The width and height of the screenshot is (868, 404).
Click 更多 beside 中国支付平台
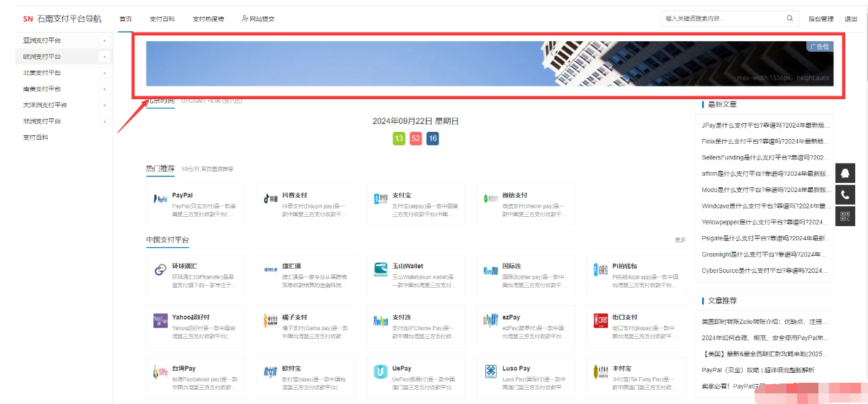pyautogui.click(x=680, y=240)
